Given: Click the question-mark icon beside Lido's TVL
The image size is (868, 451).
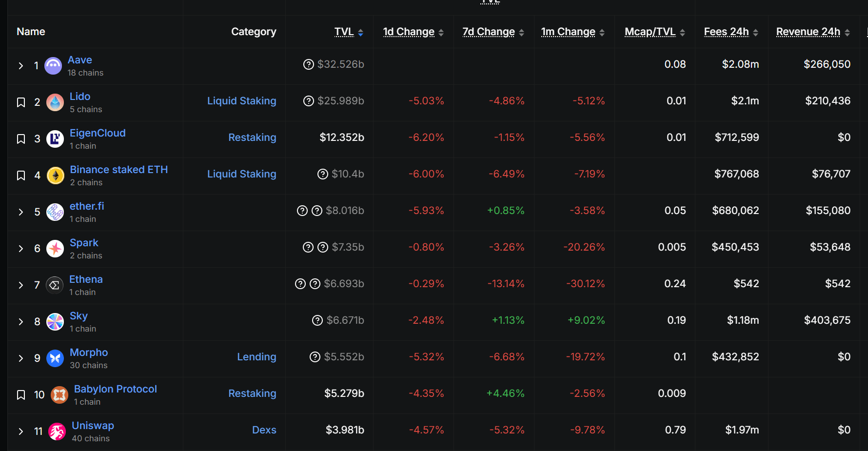Looking at the screenshot, I should [x=308, y=101].
